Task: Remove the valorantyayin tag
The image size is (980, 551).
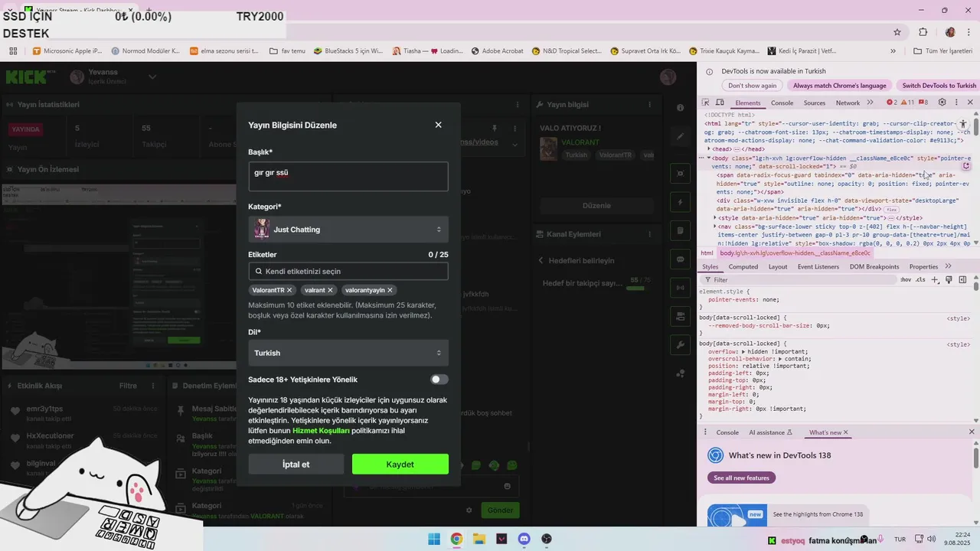Action: coord(390,291)
